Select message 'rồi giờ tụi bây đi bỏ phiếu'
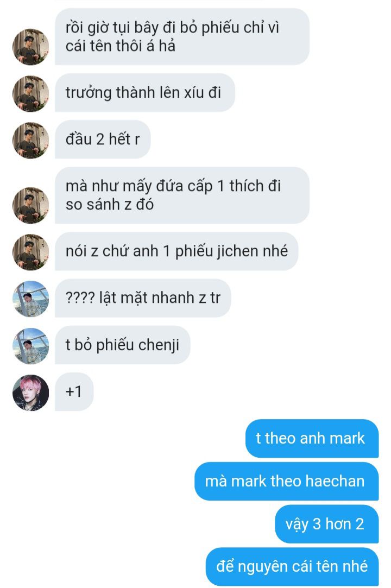Screen dimensions: 391x588 coord(182,37)
